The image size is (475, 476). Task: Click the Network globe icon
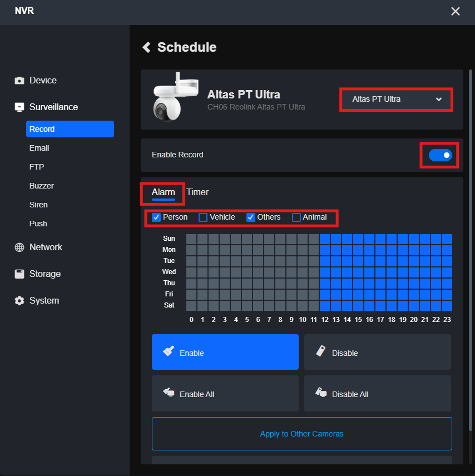19,247
